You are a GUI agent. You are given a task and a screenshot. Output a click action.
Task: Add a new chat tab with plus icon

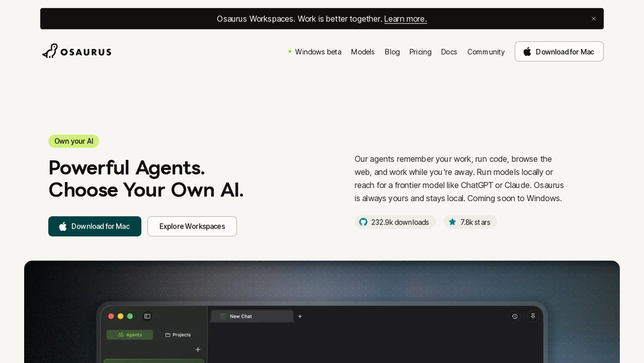pos(300,316)
